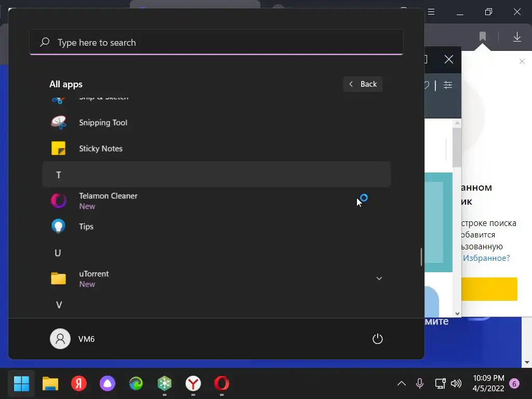Show hidden tray icons chevron
The image size is (532, 399).
pyautogui.click(x=402, y=384)
